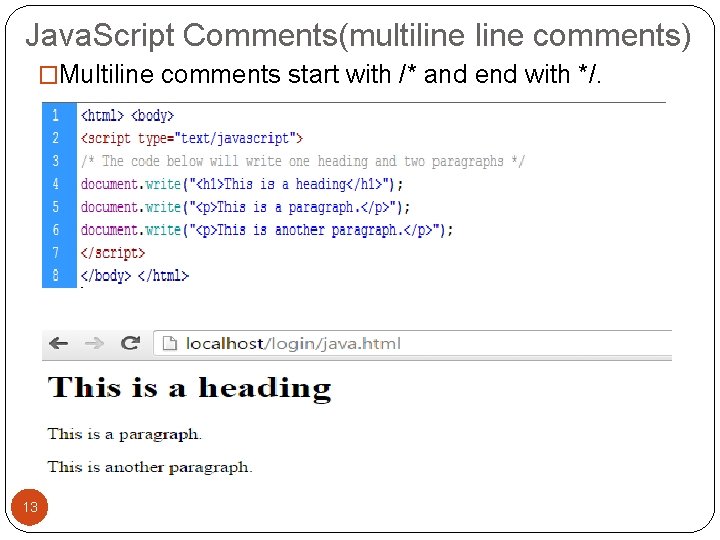720x540 pixels.
Task: Click line number 8 in the code gutter
Action: pos(56,276)
